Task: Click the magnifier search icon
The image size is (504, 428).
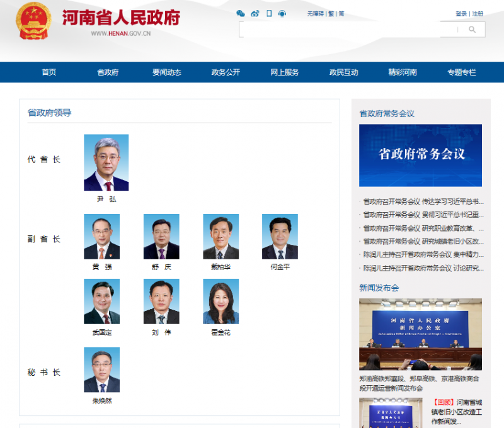Action: click(472, 30)
